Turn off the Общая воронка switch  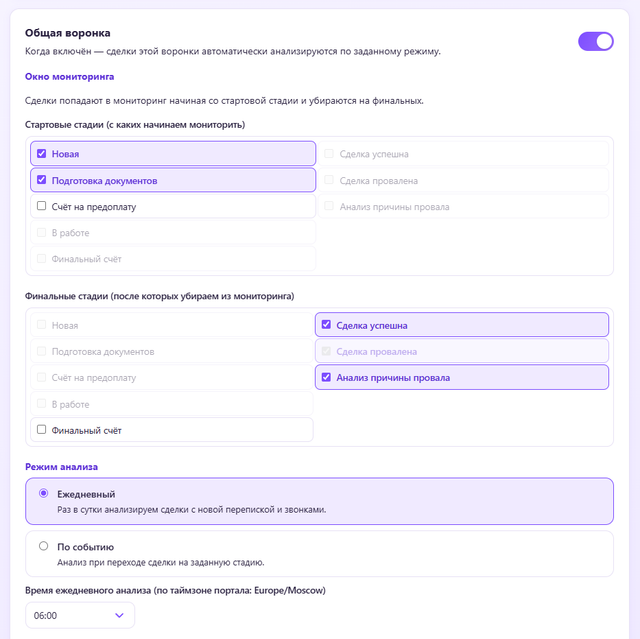tap(596, 41)
